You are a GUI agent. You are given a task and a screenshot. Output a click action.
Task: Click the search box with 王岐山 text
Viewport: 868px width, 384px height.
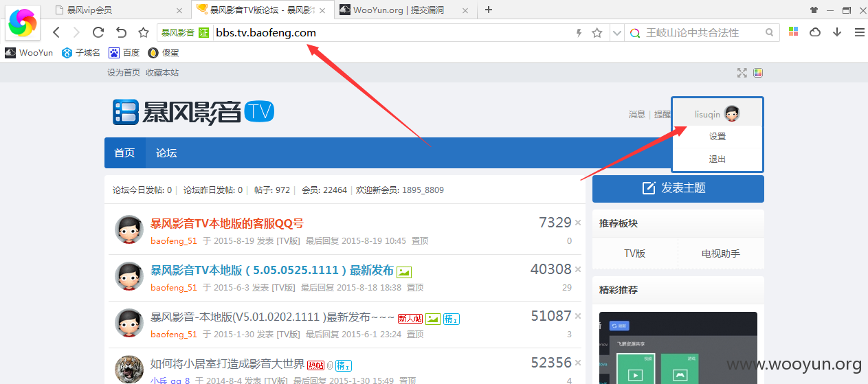[x=703, y=32]
